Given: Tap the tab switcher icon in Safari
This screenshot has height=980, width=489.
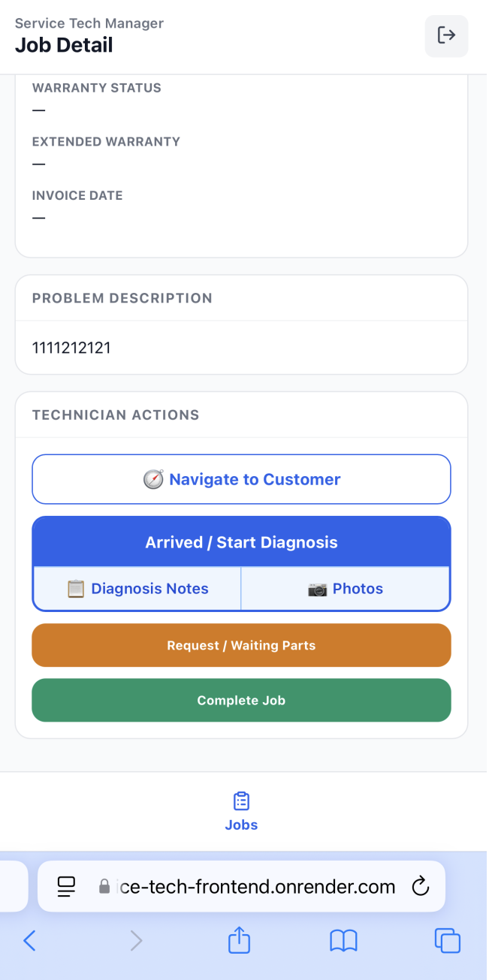Looking at the screenshot, I should [x=448, y=940].
